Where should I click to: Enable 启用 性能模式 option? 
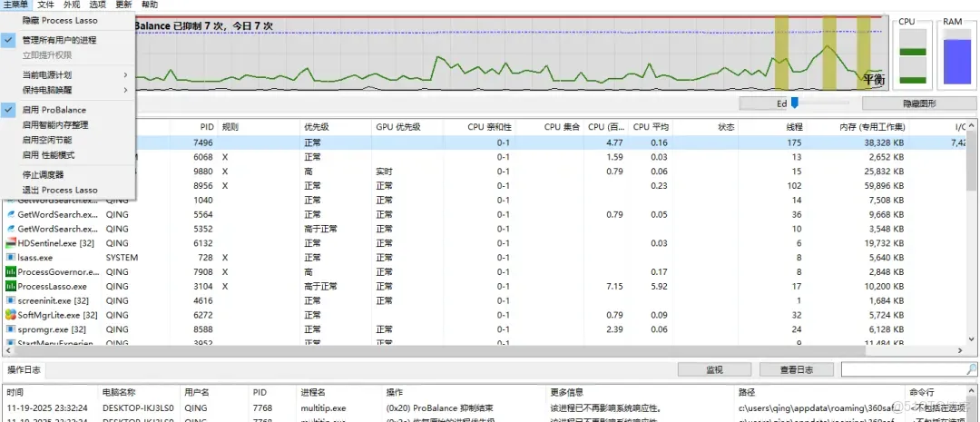(x=67, y=155)
